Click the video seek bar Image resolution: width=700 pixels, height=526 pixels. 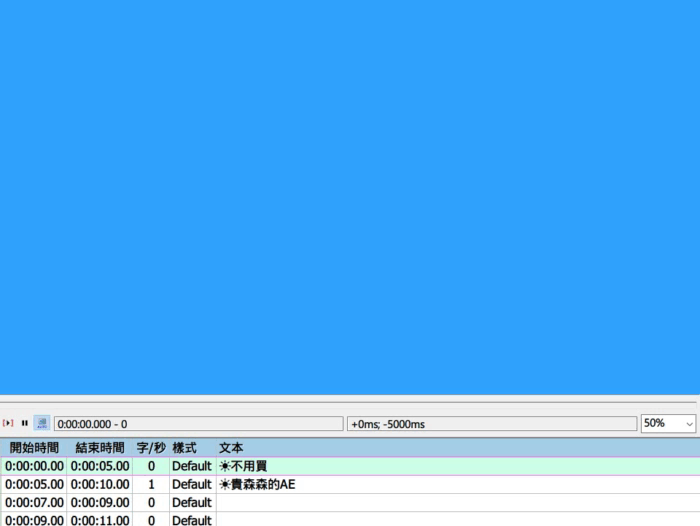pyautogui.click(x=348, y=403)
